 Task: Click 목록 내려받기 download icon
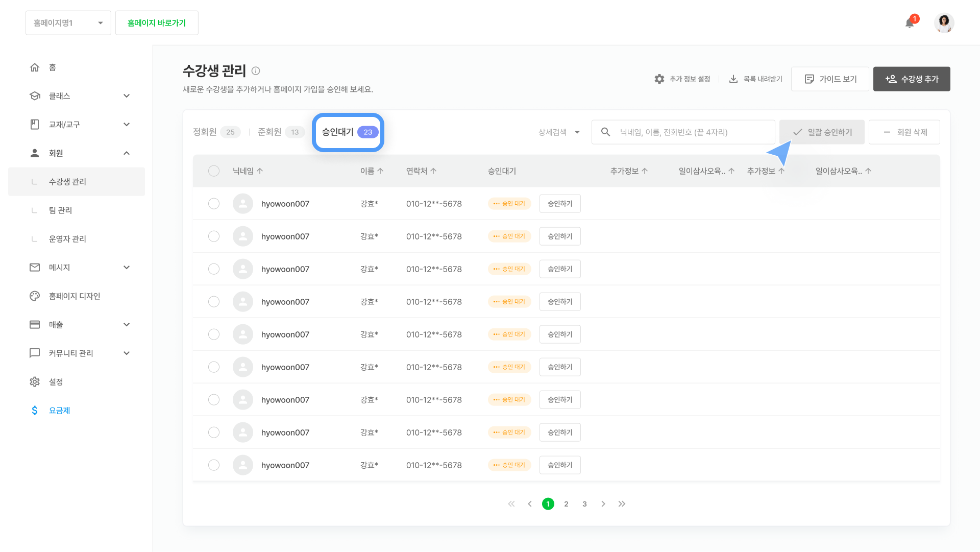pyautogui.click(x=733, y=79)
